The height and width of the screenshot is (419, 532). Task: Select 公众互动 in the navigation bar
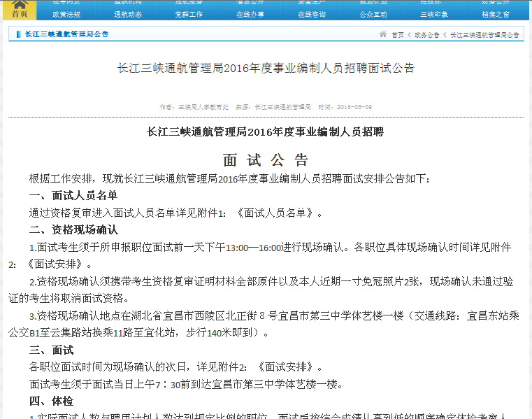click(373, 15)
